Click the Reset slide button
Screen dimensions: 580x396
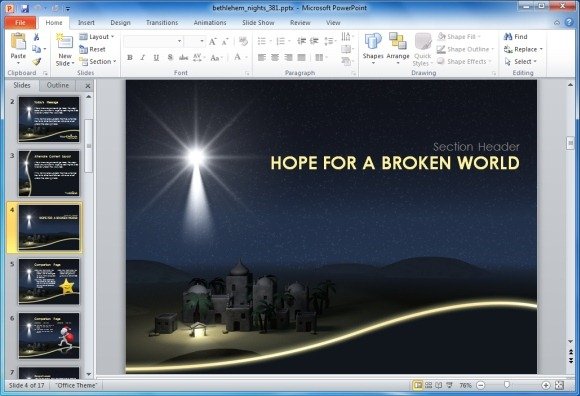(x=92, y=49)
